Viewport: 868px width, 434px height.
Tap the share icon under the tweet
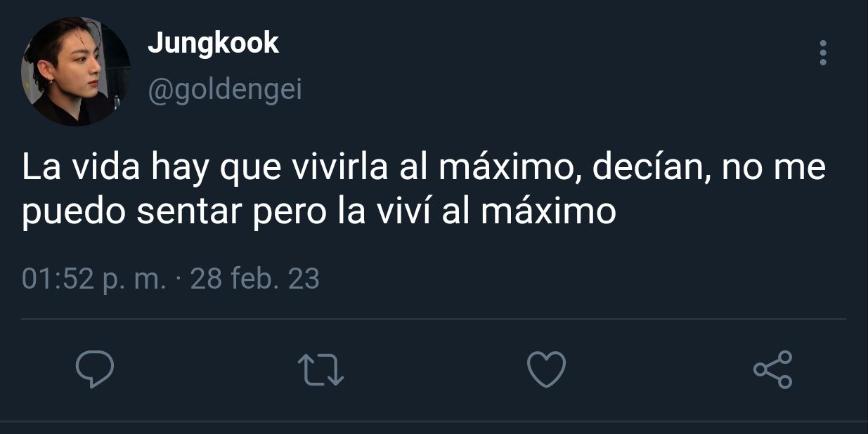click(772, 369)
